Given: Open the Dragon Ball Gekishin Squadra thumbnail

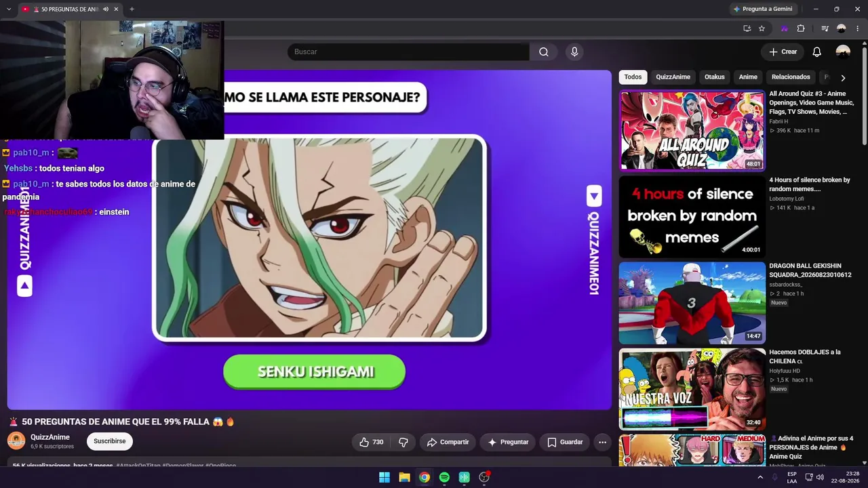Looking at the screenshot, I should click(x=692, y=303).
